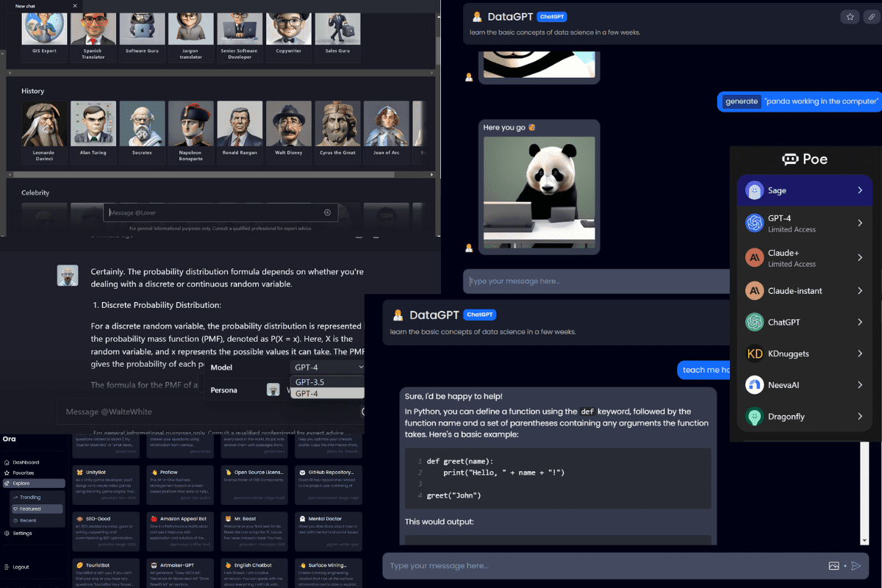Click the Claude-instant avatar icon in Poe
The image size is (882, 588).
[754, 290]
